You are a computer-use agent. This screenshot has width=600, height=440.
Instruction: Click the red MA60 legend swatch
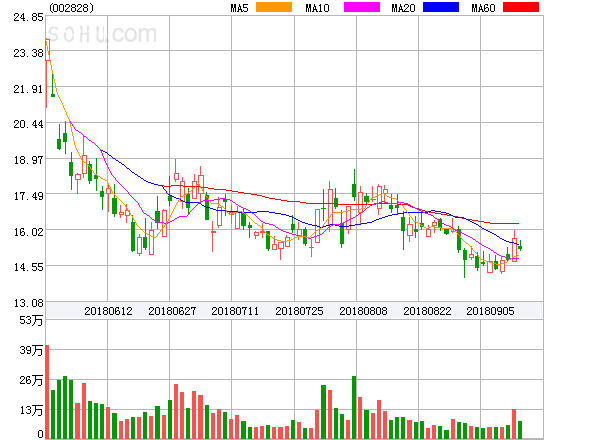pyautogui.click(x=521, y=7)
